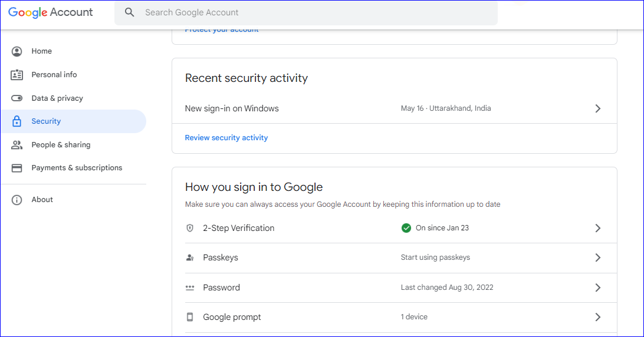The image size is (644, 337).
Task: Click Recent security activity heading
Action: pyautogui.click(x=247, y=78)
